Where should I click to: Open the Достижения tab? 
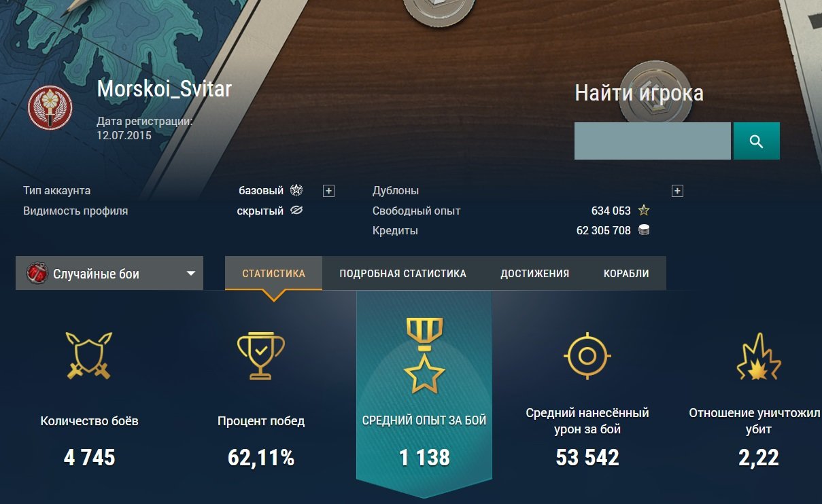point(534,274)
